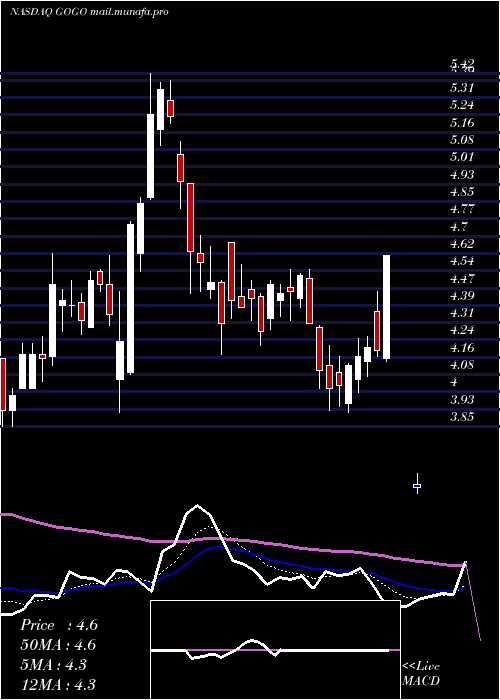Click the 5.08 price axis label
The height and width of the screenshot is (700, 500).
[462, 140]
